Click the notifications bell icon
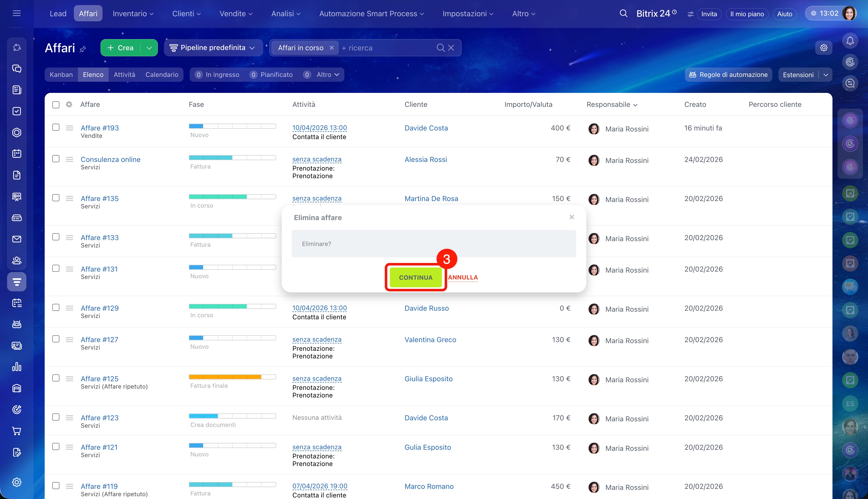868x499 pixels. tap(850, 41)
